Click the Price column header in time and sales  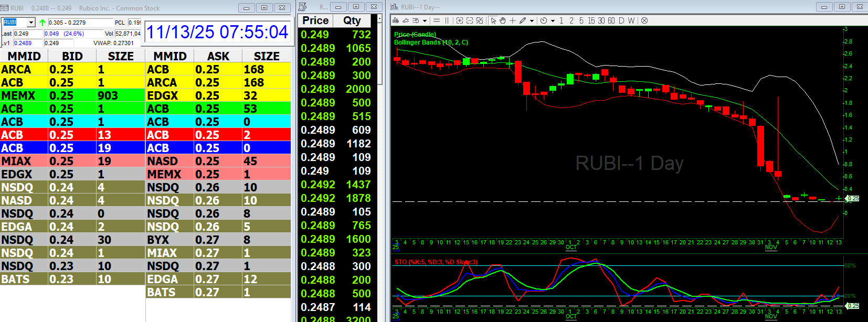click(315, 20)
